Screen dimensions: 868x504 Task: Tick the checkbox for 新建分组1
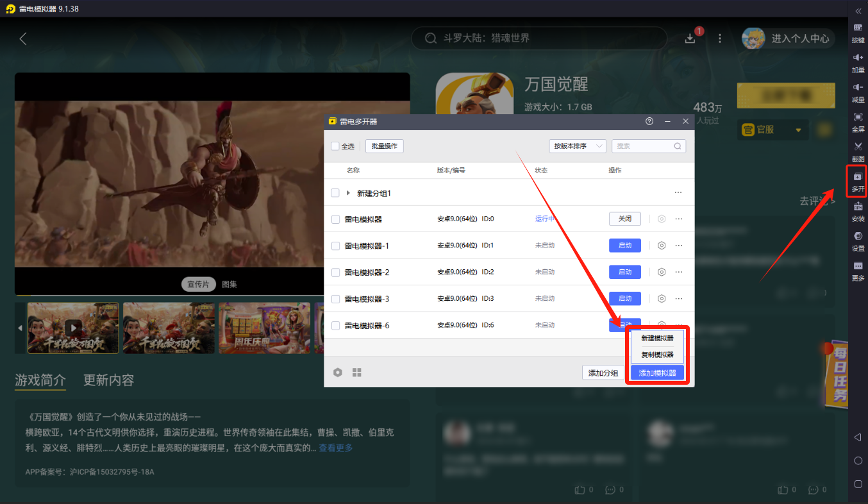point(335,193)
